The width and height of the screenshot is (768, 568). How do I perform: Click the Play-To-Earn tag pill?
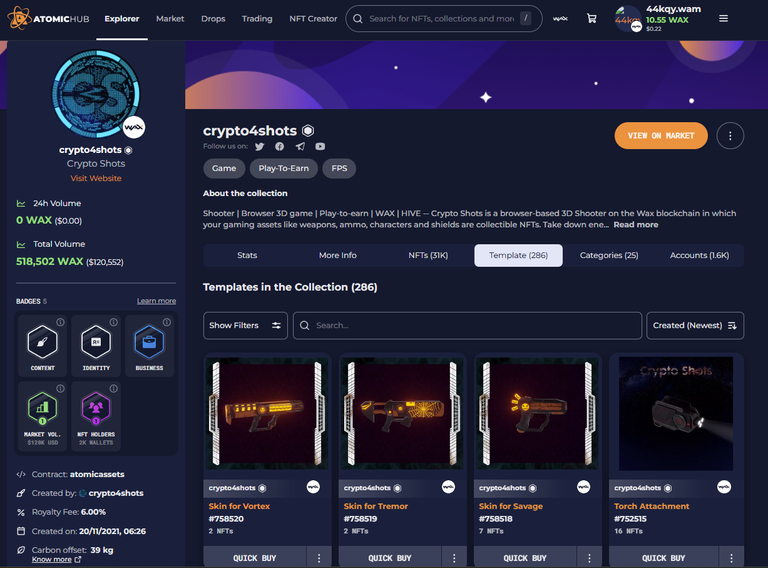click(x=284, y=168)
